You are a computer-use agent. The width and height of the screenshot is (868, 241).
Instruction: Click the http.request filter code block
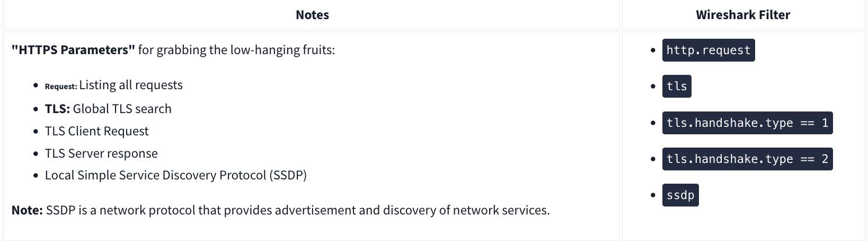pos(708,50)
